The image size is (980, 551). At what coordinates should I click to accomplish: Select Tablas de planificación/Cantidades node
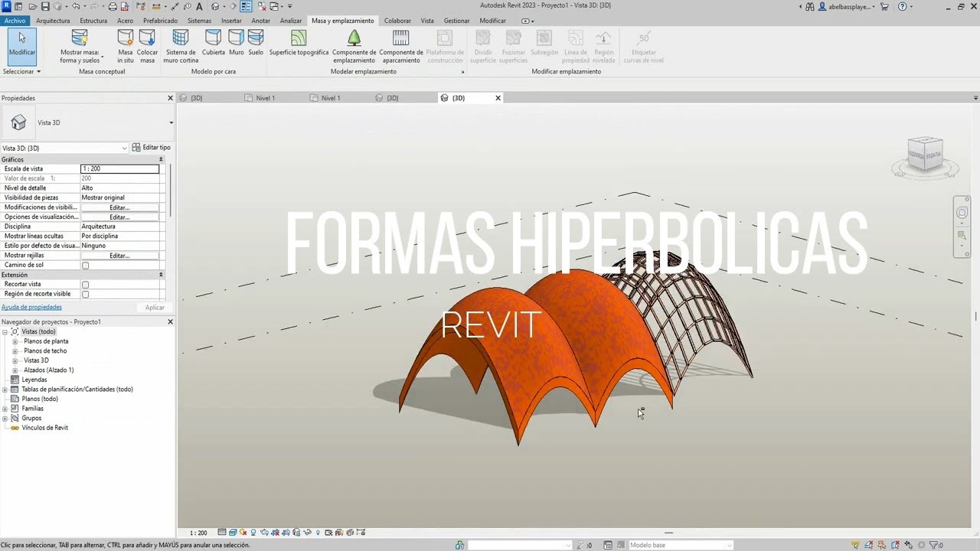[77, 390]
